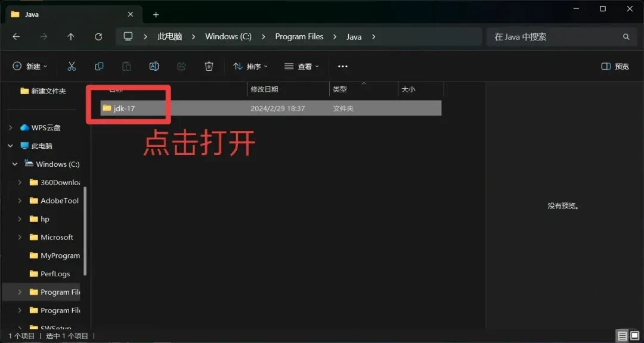Viewport: 644px width, 343px height.
Task: Open the 新建 dropdown menu
Action: point(30,67)
